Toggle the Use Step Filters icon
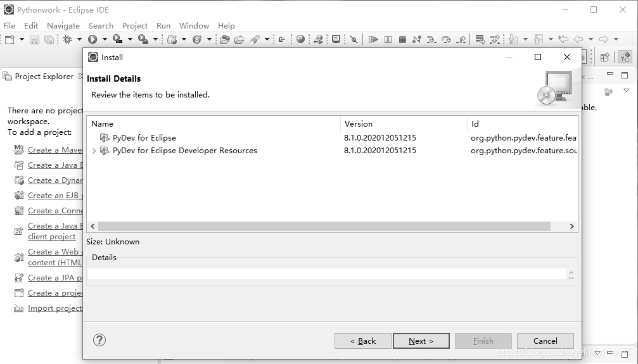 (x=495, y=39)
